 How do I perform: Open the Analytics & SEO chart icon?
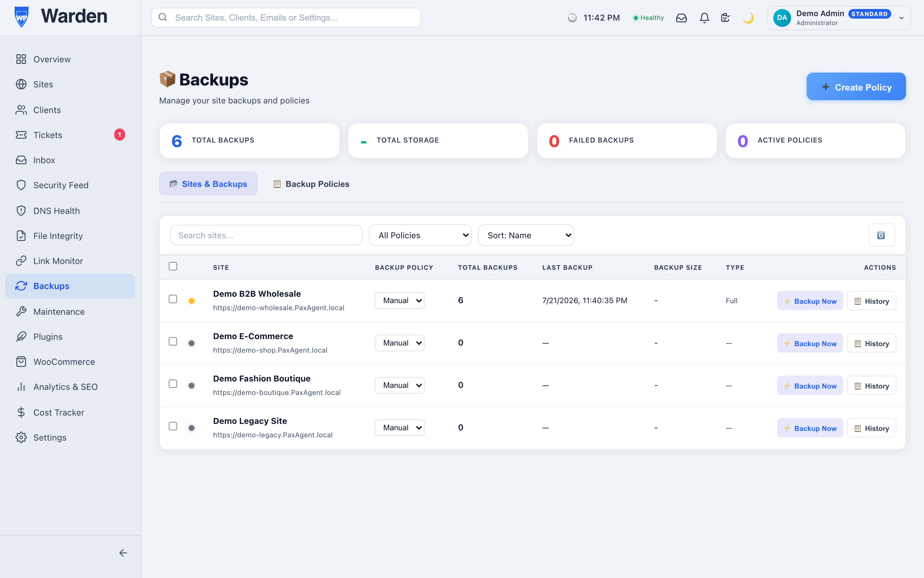tap(21, 387)
